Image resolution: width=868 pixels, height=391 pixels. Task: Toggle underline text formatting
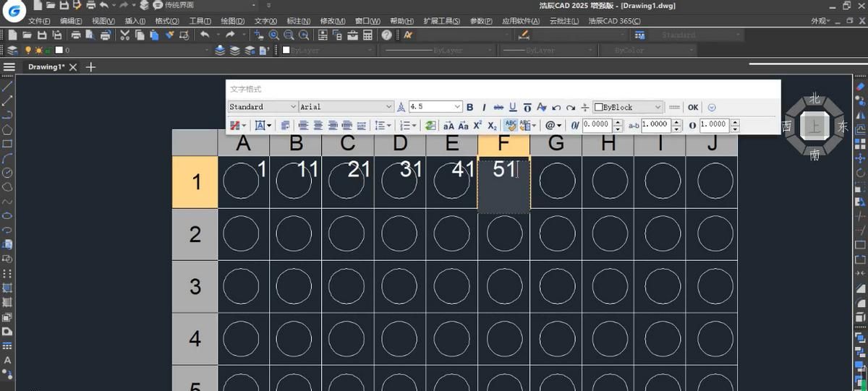coord(513,107)
